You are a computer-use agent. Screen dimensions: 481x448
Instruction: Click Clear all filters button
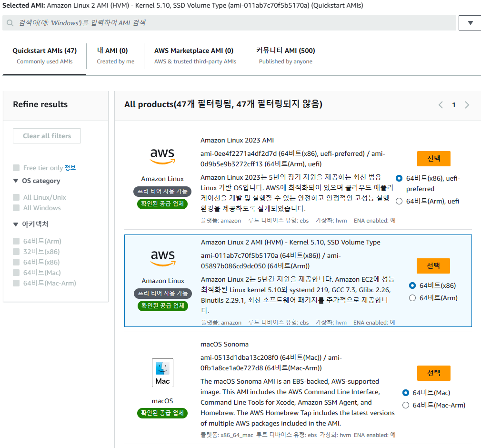click(x=47, y=136)
